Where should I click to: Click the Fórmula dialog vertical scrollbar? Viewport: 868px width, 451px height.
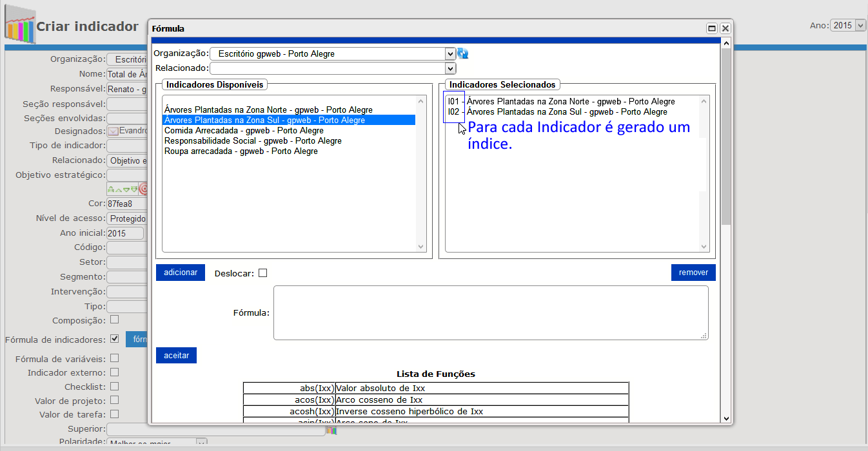(725, 193)
